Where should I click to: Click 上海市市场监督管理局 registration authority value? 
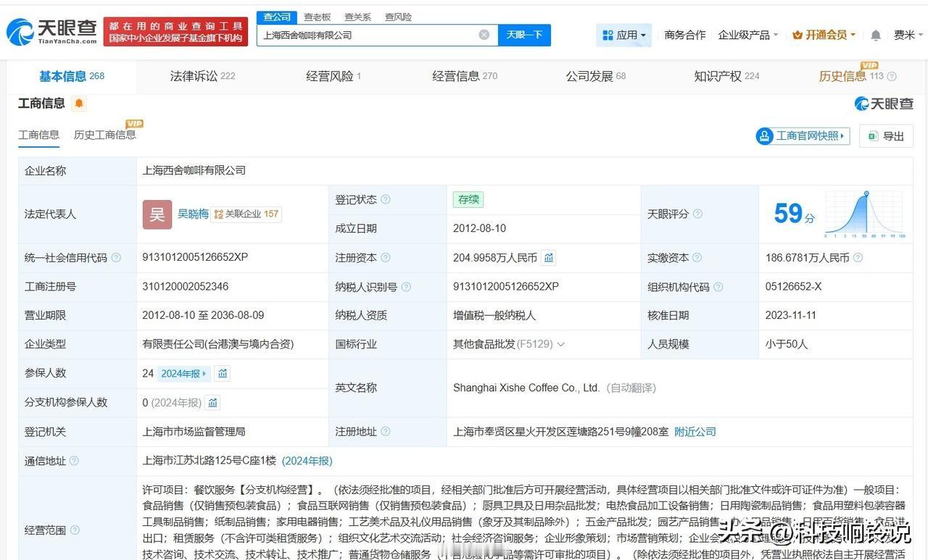coord(194,431)
